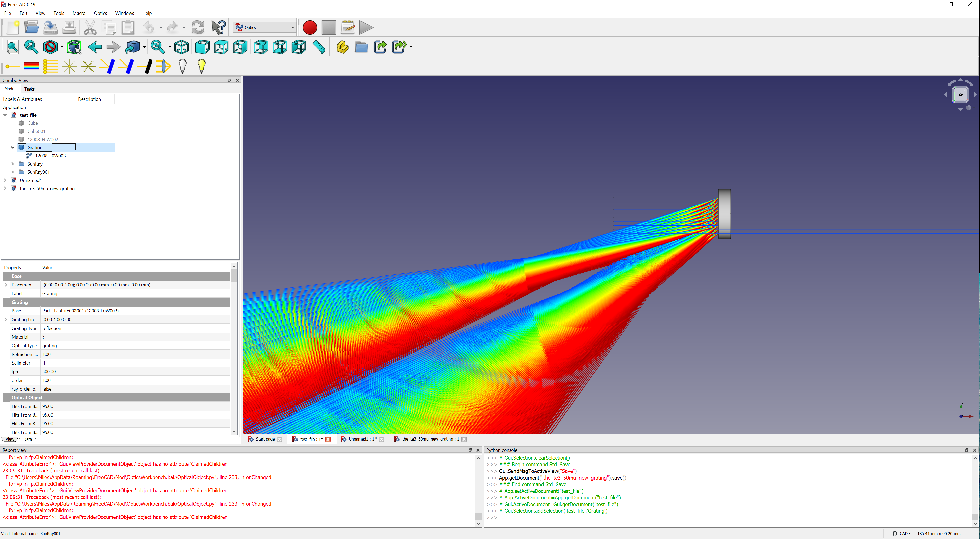Click the yellow lit bulb to start simulation
980x539 pixels.
click(x=202, y=66)
